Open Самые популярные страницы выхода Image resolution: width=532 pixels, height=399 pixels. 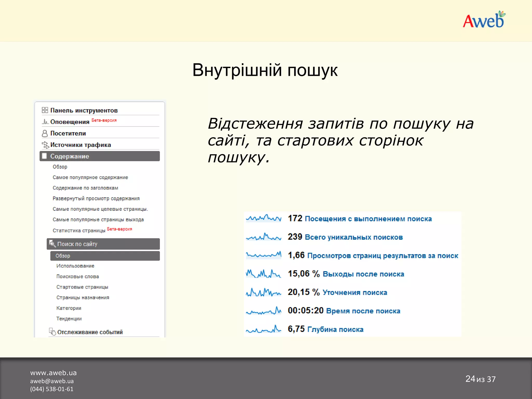click(98, 220)
